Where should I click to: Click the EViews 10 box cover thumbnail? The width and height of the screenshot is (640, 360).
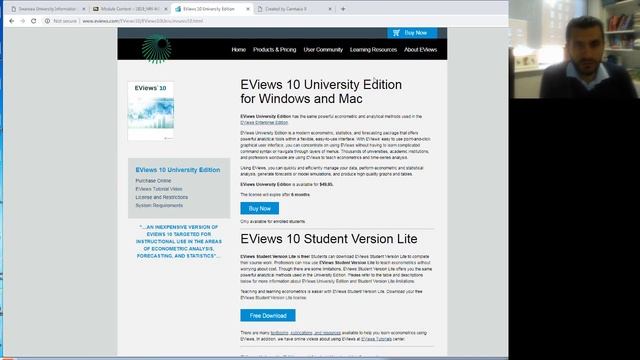[151, 111]
